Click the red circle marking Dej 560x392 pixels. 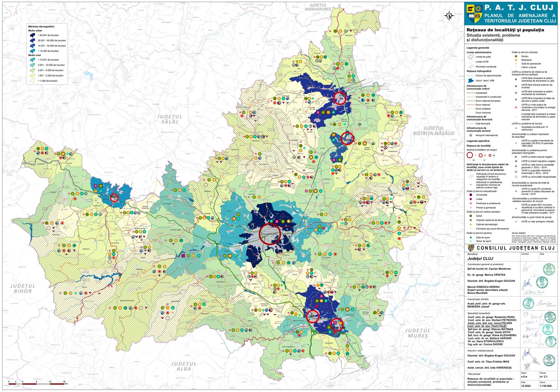340,98
